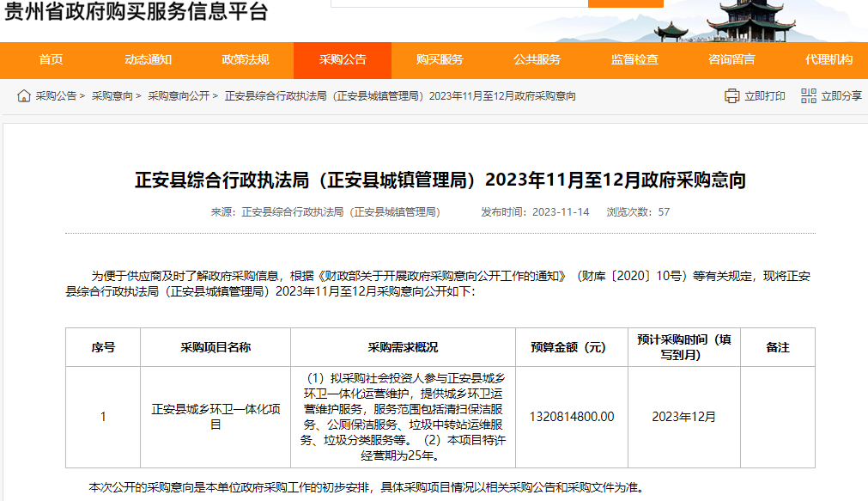The width and height of the screenshot is (868, 501).
Task: Click the row number cell 1
Action: (103, 417)
